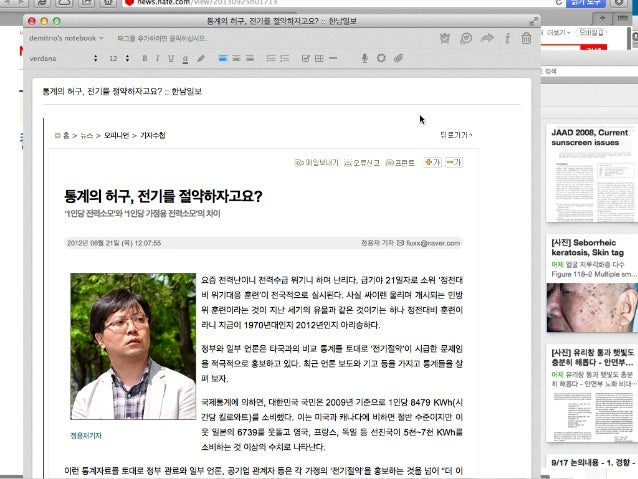The width and height of the screenshot is (638, 479).
Task: Enter full screen with the note window arrows
Action: pyautogui.click(x=533, y=21)
